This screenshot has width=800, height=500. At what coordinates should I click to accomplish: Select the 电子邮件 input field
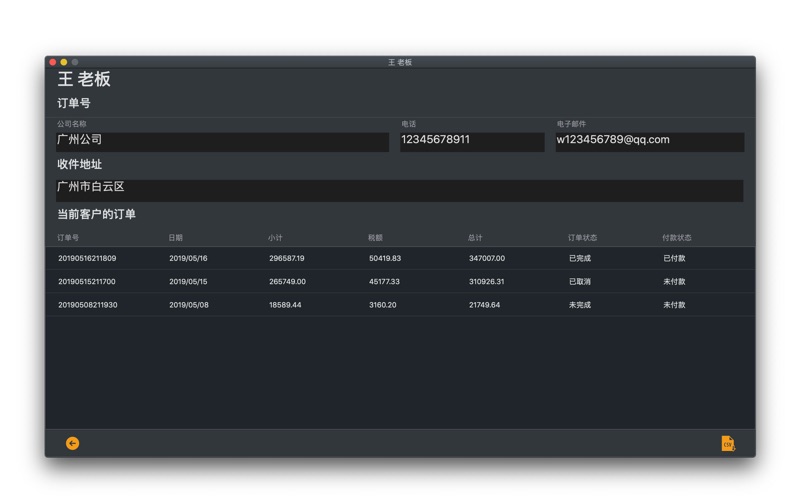point(649,141)
